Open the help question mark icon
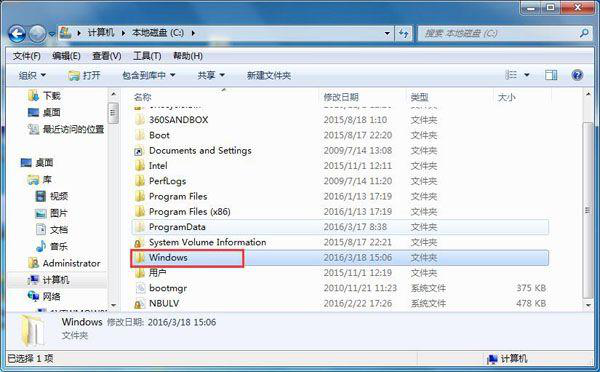The width and height of the screenshot is (600, 372). click(x=577, y=75)
